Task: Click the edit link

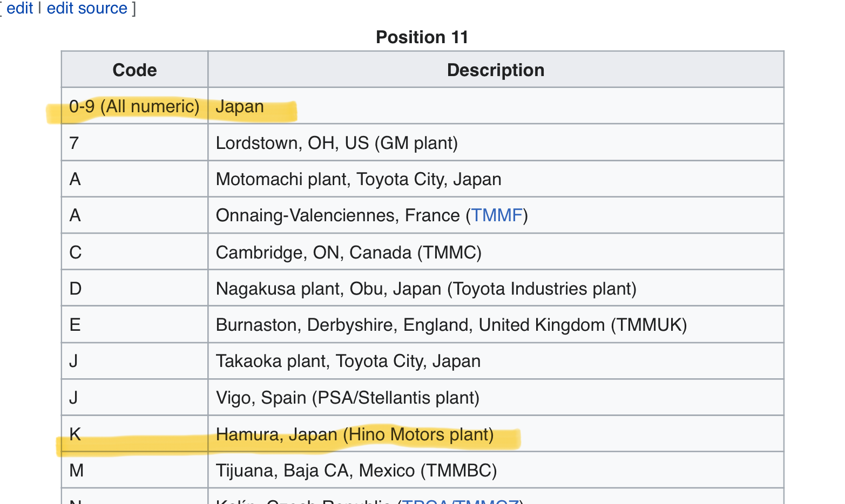Action: [x=20, y=8]
